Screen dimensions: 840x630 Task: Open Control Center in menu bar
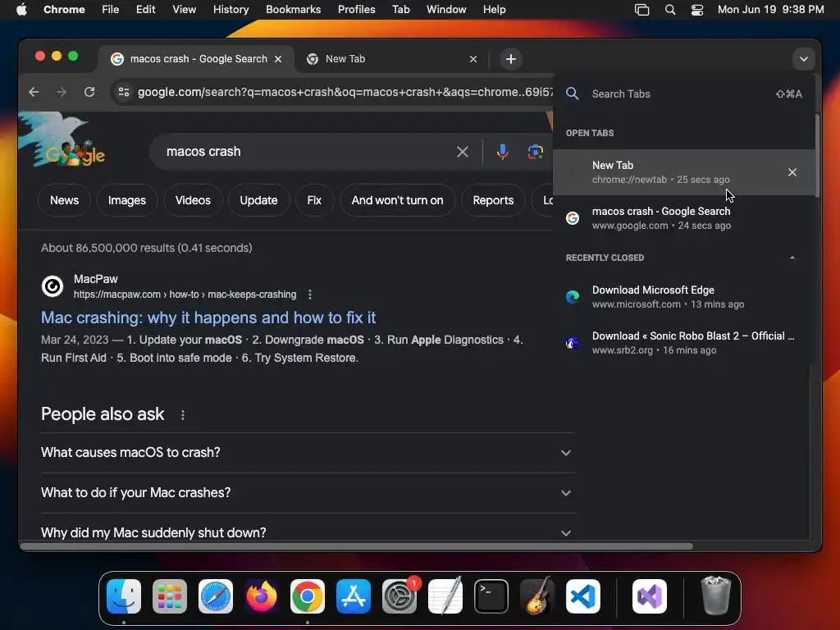coord(697,10)
